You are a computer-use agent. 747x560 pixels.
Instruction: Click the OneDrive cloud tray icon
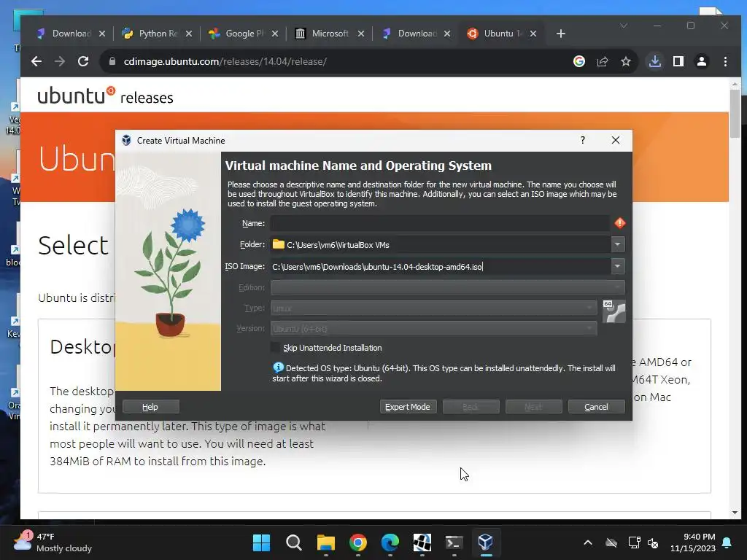click(611, 542)
